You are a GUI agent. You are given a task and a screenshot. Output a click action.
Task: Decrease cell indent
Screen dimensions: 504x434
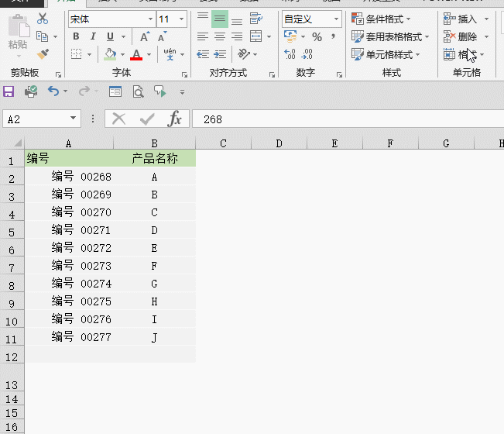[x=203, y=54]
